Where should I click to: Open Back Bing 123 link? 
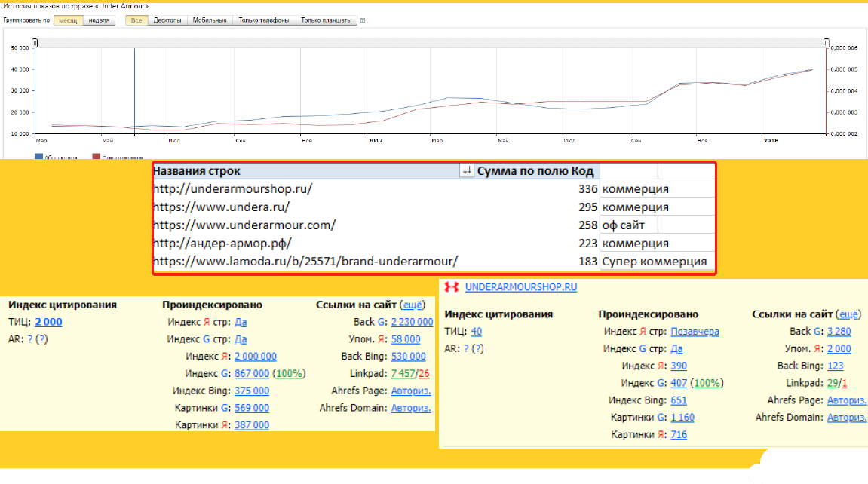pos(836,366)
